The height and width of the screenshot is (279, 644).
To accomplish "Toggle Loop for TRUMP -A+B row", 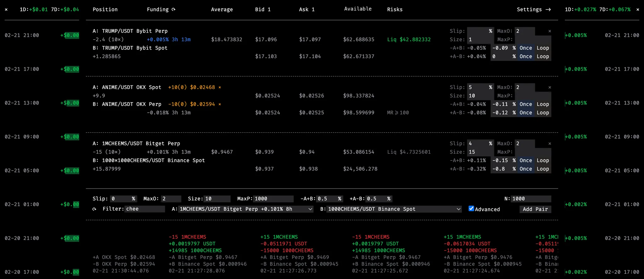I will pyautogui.click(x=543, y=48).
